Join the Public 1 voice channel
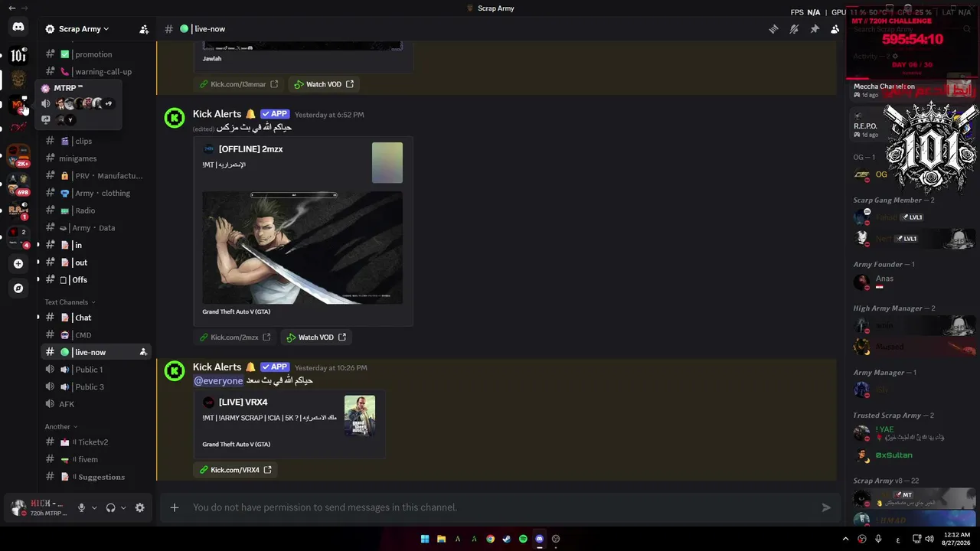Viewport: 980px width, 551px height. coord(95,370)
